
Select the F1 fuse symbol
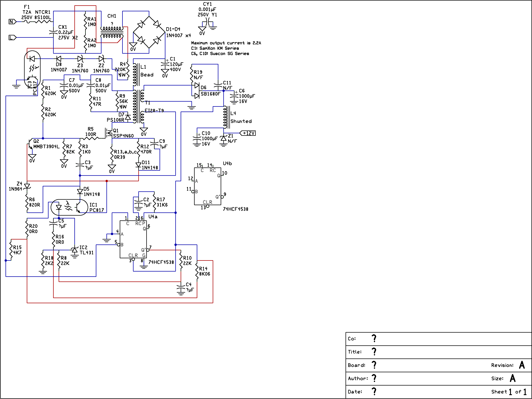tap(27, 22)
